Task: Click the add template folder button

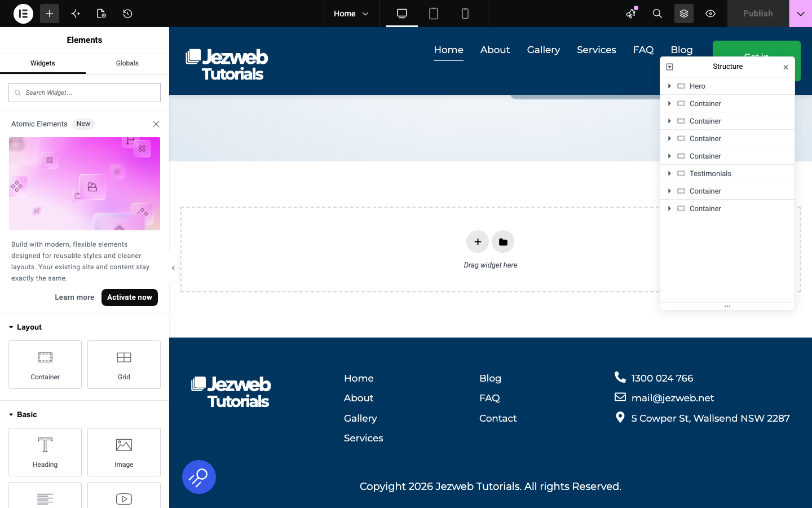Action: click(x=503, y=242)
